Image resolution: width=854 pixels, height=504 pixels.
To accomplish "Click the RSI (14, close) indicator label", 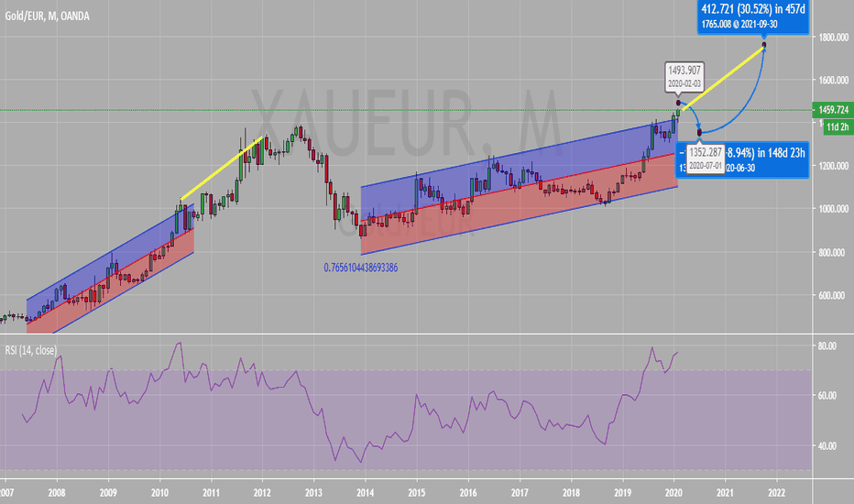I will pos(31,350).
